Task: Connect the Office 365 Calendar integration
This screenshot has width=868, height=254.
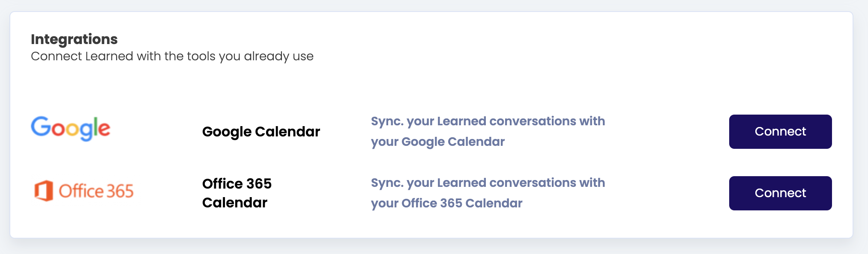Action: pos(780,193)
